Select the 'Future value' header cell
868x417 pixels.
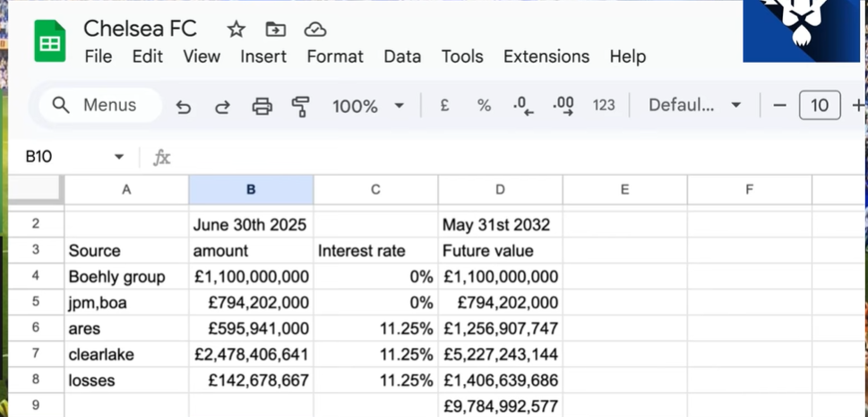point(500,250)
